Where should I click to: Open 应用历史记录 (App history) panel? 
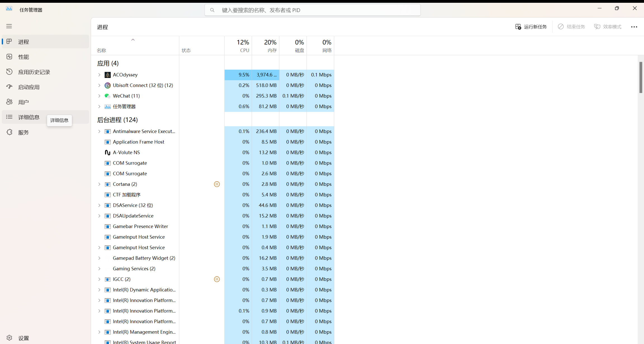point(34,72)
